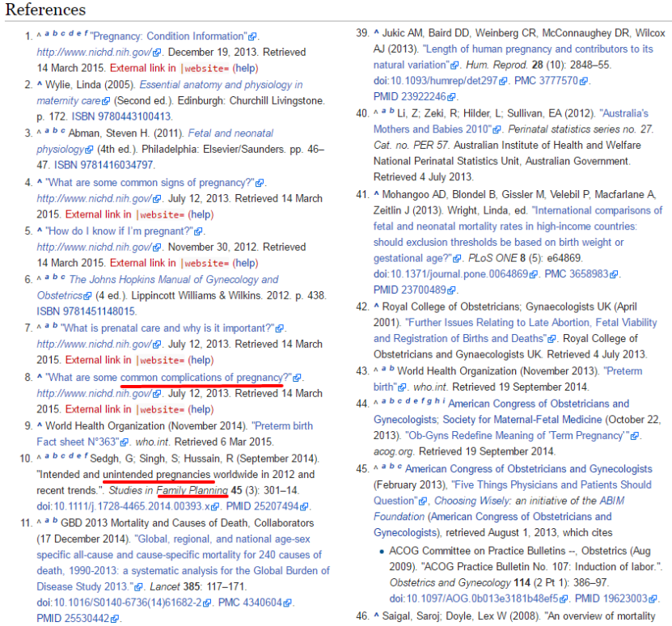Click external icon after "Registration of Births and Deaths"

[x=552, y=339]
